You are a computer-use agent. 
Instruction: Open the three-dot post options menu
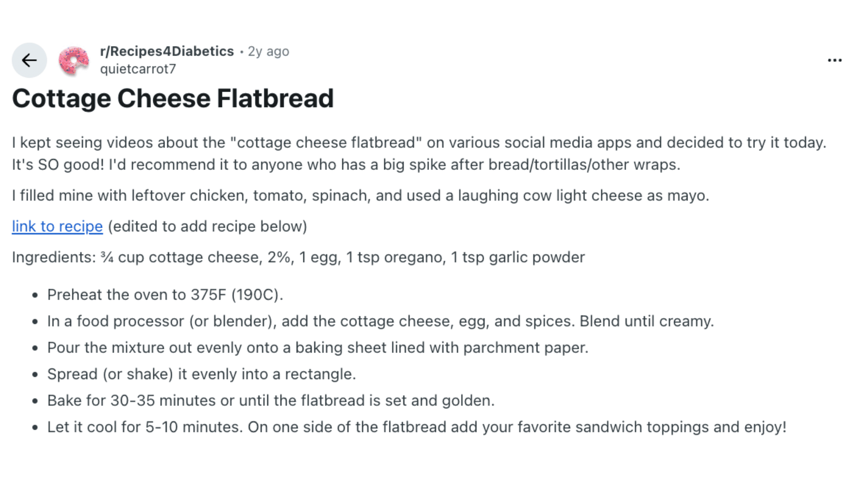(x=835, y=60)
